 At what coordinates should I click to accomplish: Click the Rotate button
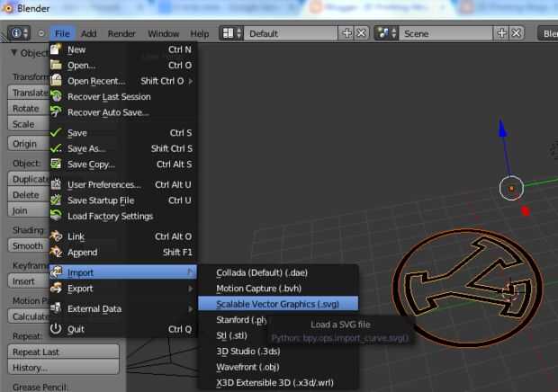29,109
